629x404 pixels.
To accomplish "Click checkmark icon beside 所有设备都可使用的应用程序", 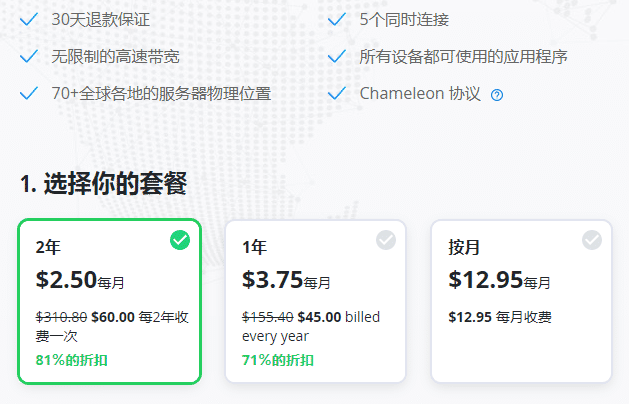I will pos(336,56).
